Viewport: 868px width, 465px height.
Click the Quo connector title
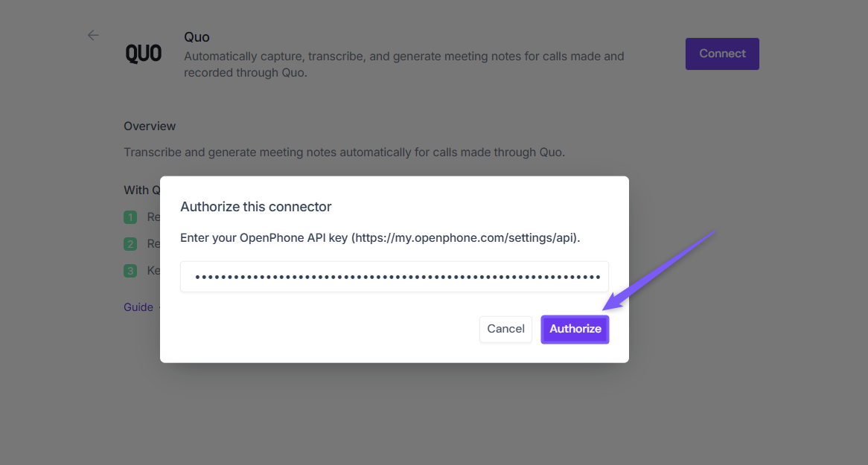(x=197, y=37)
